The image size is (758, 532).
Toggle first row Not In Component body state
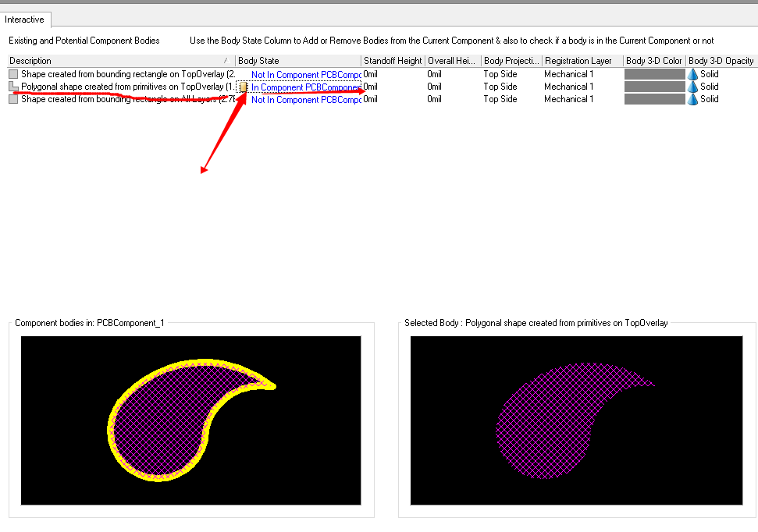(x=305, y=75)
